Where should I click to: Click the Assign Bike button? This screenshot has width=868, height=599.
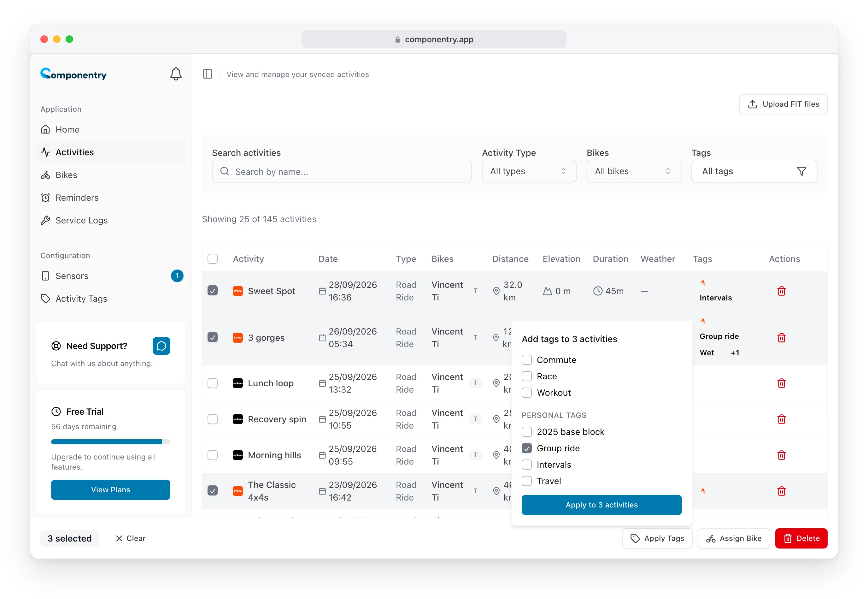coord(733,538)
